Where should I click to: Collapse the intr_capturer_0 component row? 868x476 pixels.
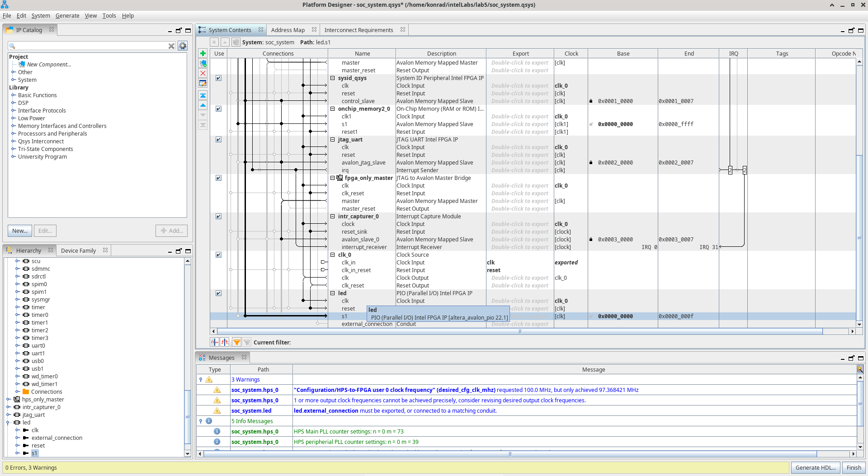point(333,217)
